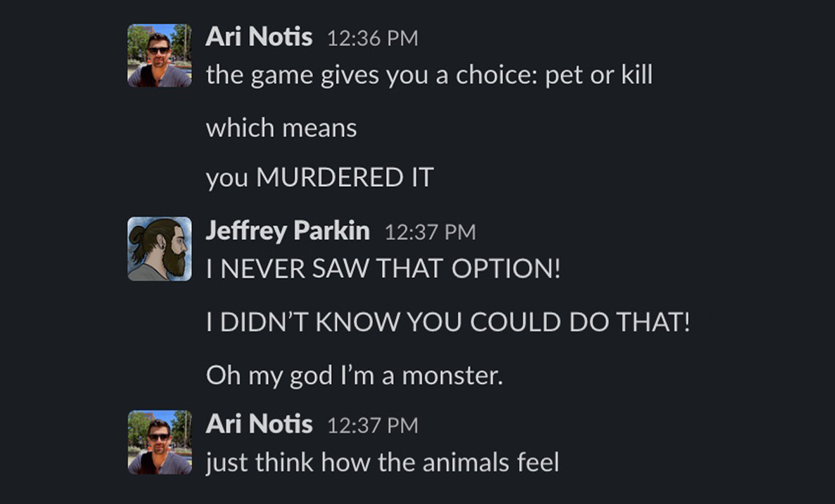Click the 12:37 PM timestamp beside Jeffrey Parkin
This screenshot has width=835, height=504.
tap(430, 232)
